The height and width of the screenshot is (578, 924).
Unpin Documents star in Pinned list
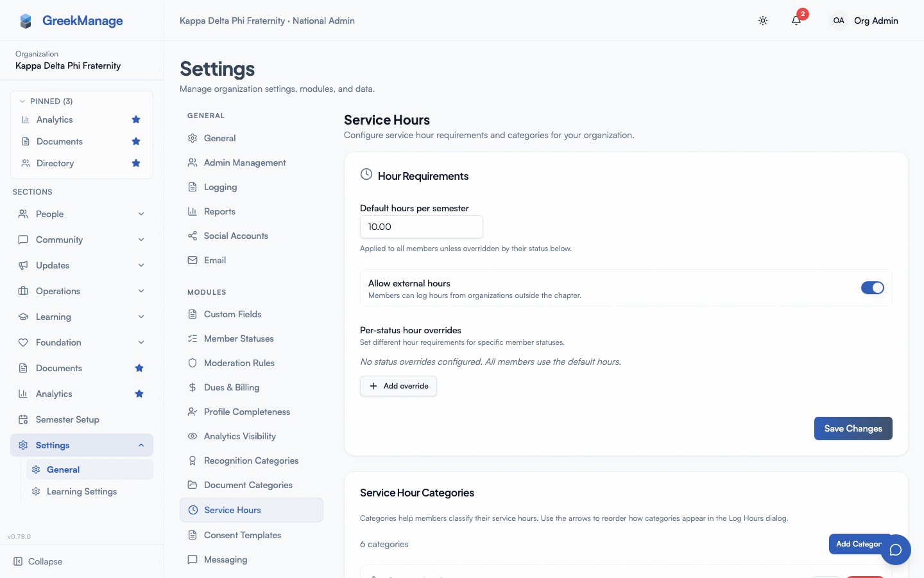click(136, 141)
